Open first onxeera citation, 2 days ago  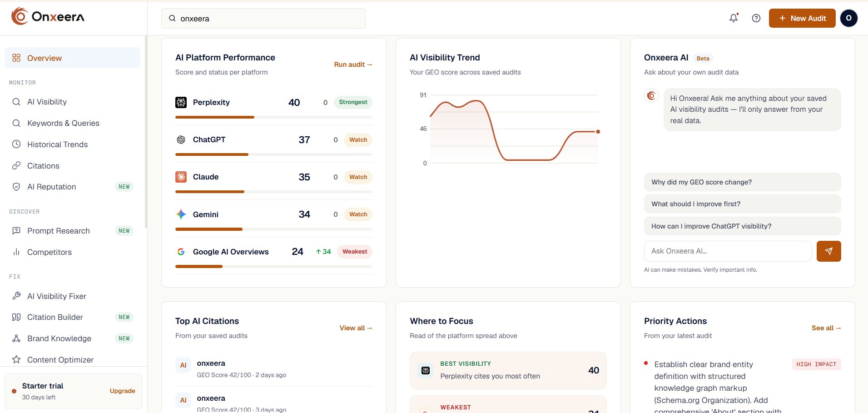pos(274,368)
